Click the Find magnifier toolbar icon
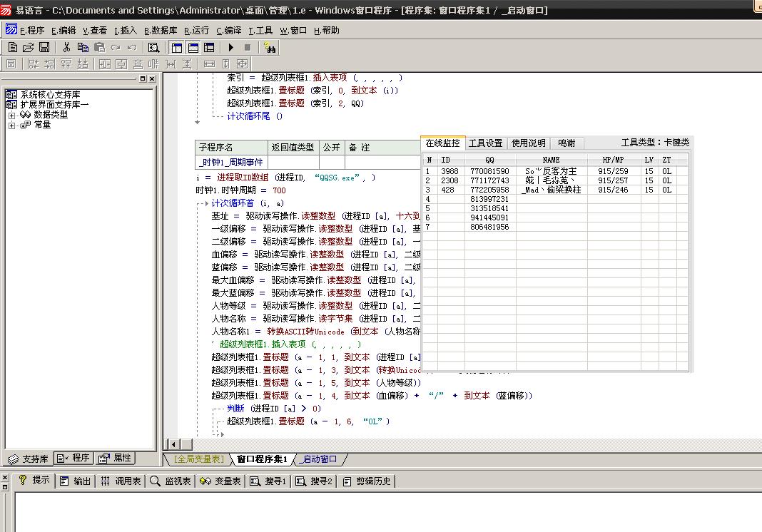This screenshot has width=762, height=532. click(x=154, y=47)
